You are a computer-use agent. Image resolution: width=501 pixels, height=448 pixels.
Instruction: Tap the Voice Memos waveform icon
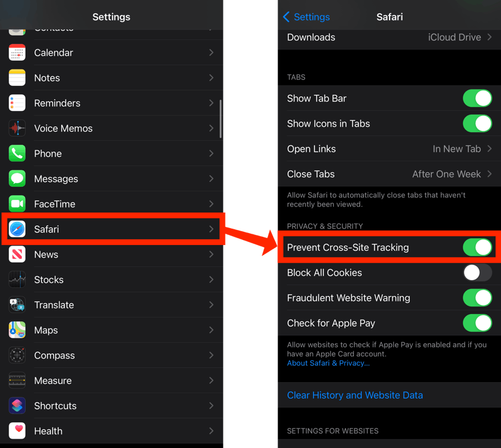17,128
